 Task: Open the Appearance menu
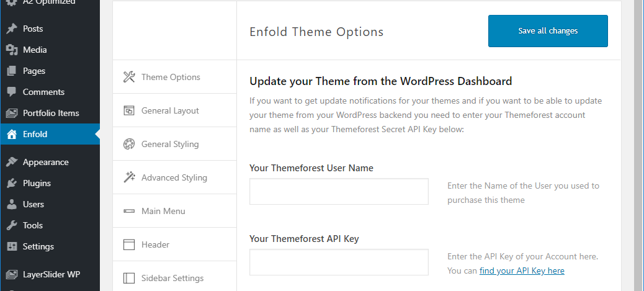click(x=45, y=162)
